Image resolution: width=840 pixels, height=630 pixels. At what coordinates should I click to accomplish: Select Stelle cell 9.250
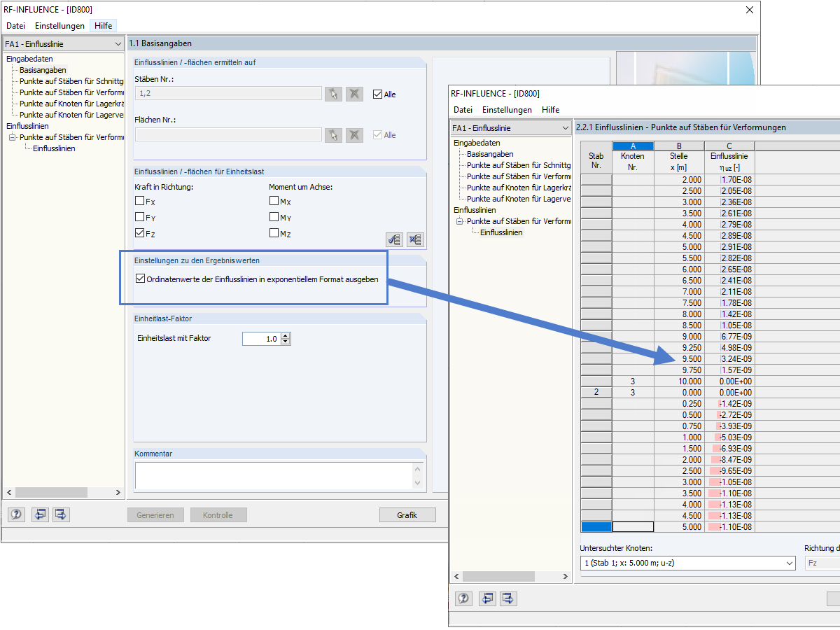pyautogui.click(x=679, y=348)
